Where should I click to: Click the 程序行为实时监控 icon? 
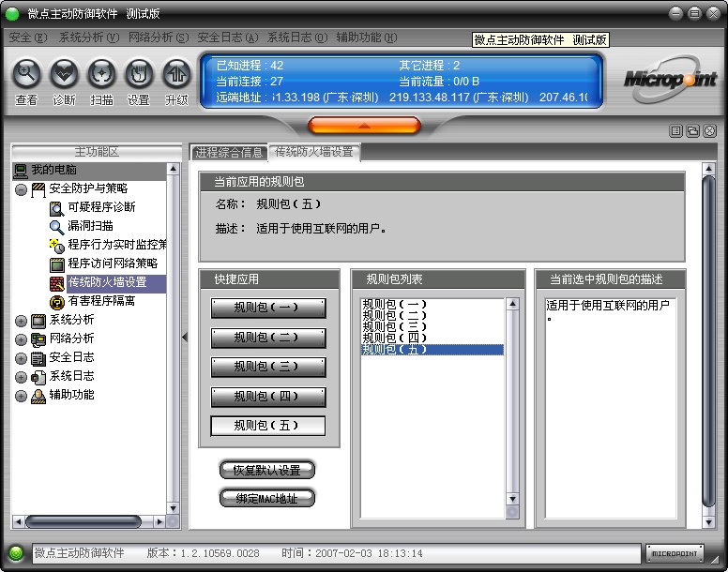coord(56,246)
